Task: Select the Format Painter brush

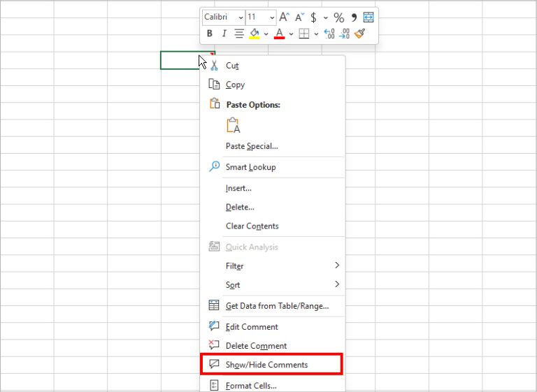Action: (360, 34)
